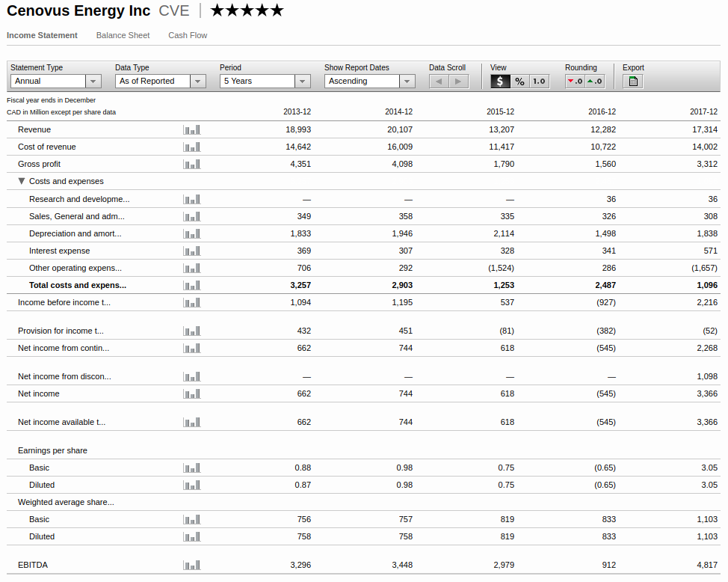Decrease decimal rounding
Image resolution: width=728 pixels, height=582 pixels.
click(x=575, y=82)
